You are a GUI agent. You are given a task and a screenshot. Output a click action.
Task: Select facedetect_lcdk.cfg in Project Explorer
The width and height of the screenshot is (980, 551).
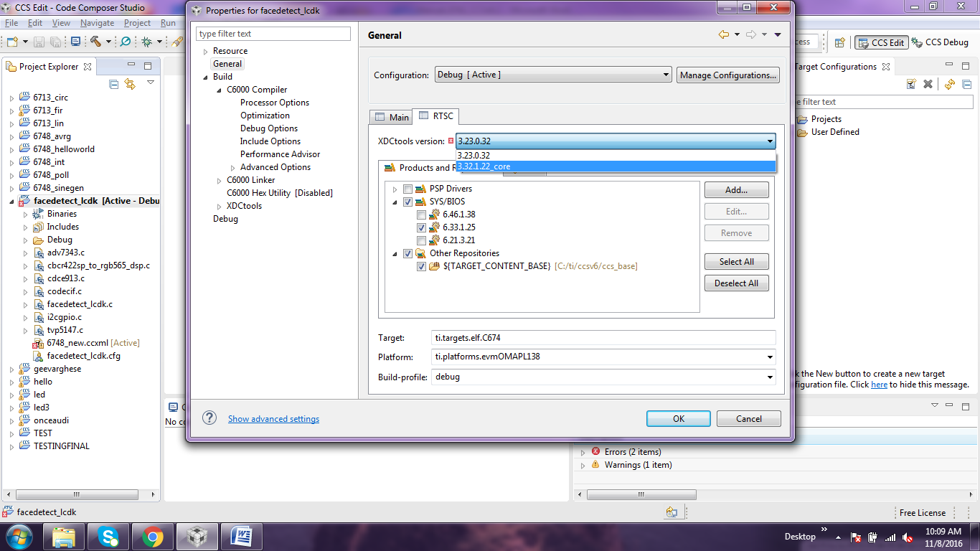(x=83, y=356)
